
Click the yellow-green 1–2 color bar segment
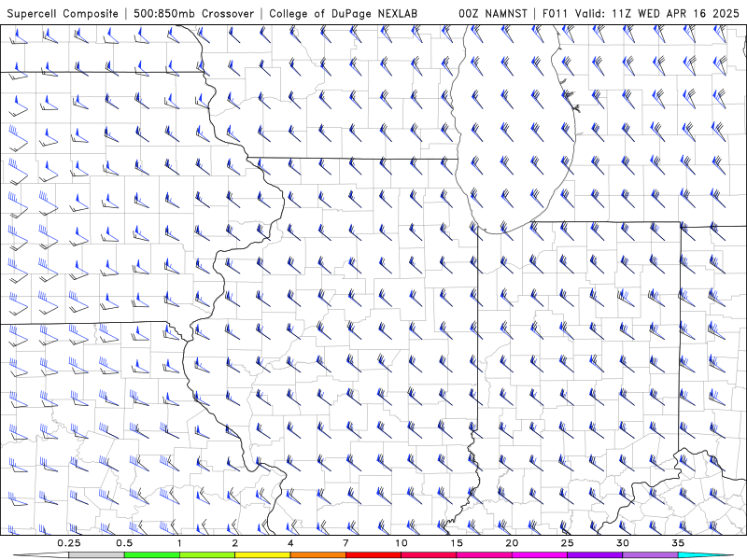(x=207, y=555)
